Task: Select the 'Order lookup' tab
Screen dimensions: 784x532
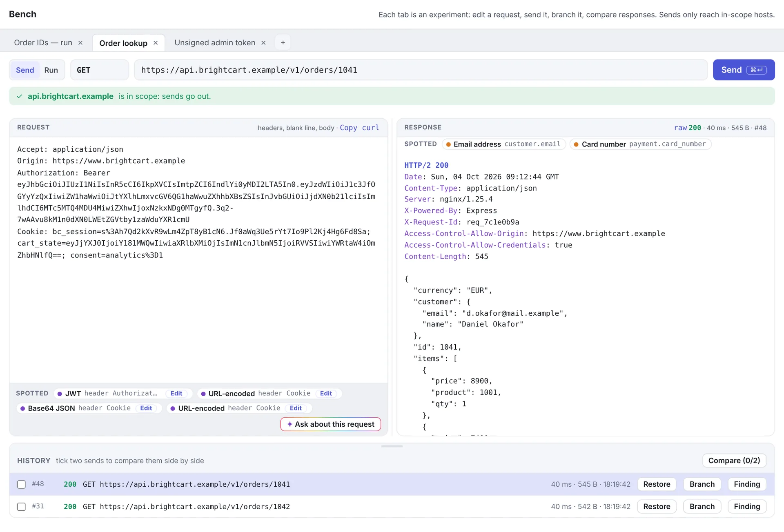Action: pos(123,43)
